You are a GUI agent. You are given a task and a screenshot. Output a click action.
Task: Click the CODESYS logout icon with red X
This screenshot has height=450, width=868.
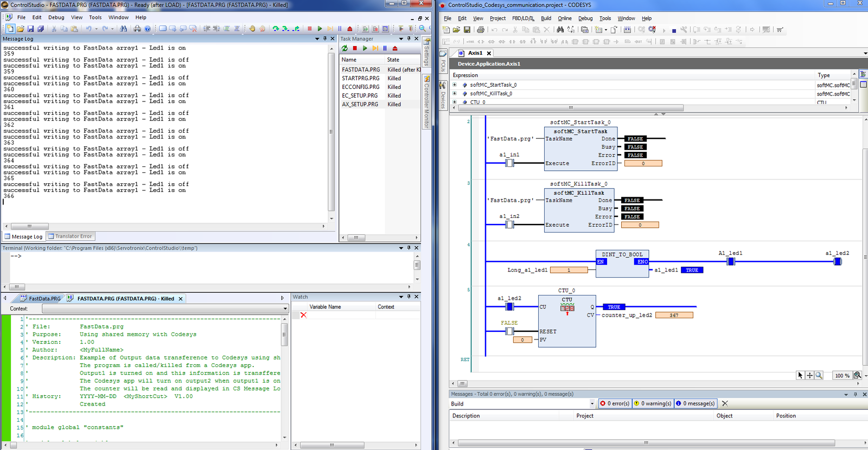(x=652, y=30)
